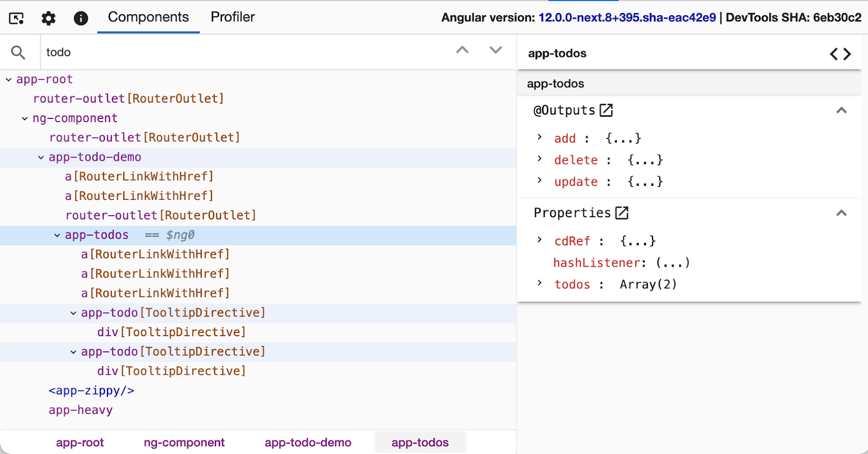
Task: Collapse the @Outputs section
Action: [x=841, y=110]
